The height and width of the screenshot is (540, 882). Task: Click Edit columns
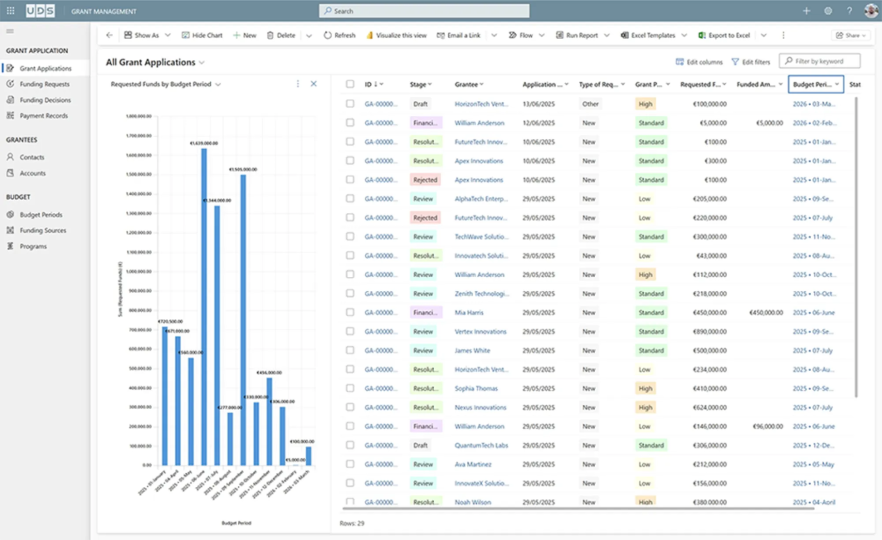coord(699,62)
